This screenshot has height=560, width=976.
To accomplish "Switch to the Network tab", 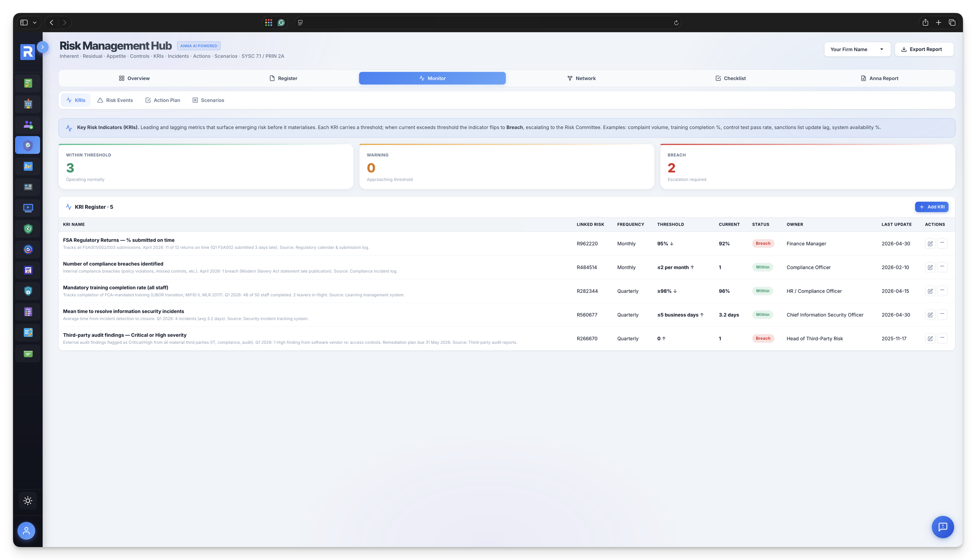I will (581, 78).
